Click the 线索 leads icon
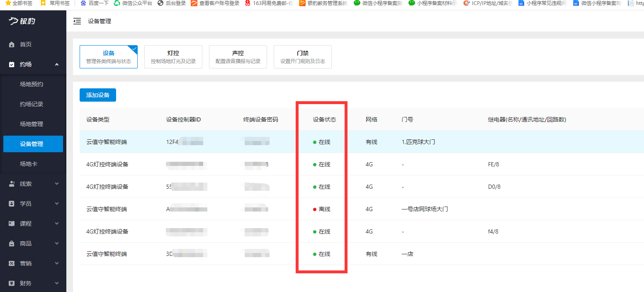644x292 pixels. click(10, 183)
